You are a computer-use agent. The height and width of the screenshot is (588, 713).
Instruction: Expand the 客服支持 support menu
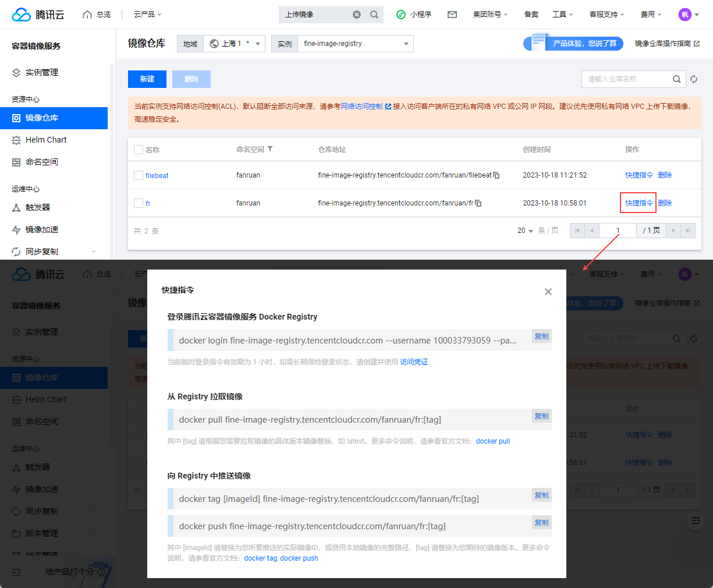point(606,15)
